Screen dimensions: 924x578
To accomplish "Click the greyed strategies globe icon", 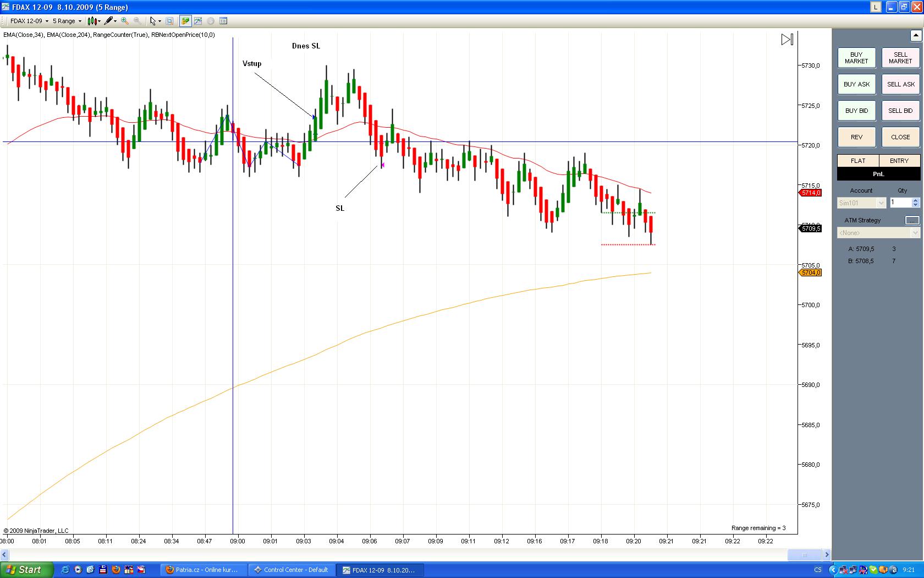I will click(x=211, y=21).
